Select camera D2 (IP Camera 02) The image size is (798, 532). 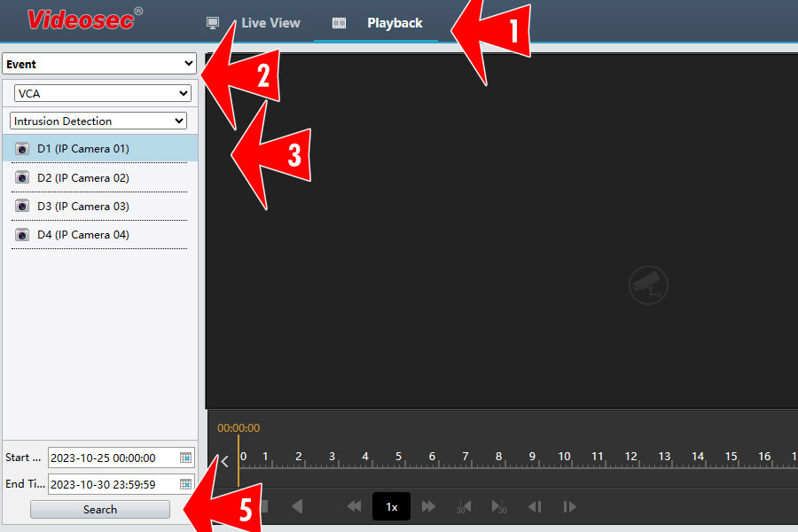click(x=82, y=177)
